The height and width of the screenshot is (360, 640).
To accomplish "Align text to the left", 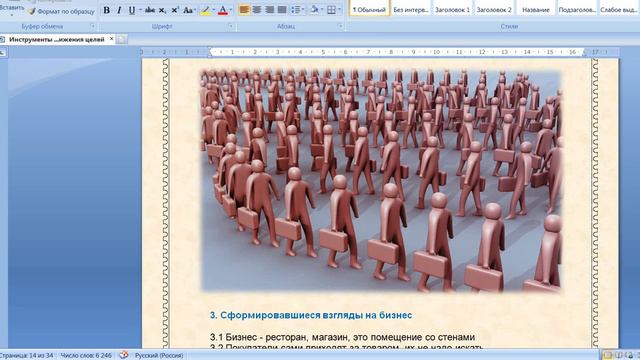I will tap(244, 9).
